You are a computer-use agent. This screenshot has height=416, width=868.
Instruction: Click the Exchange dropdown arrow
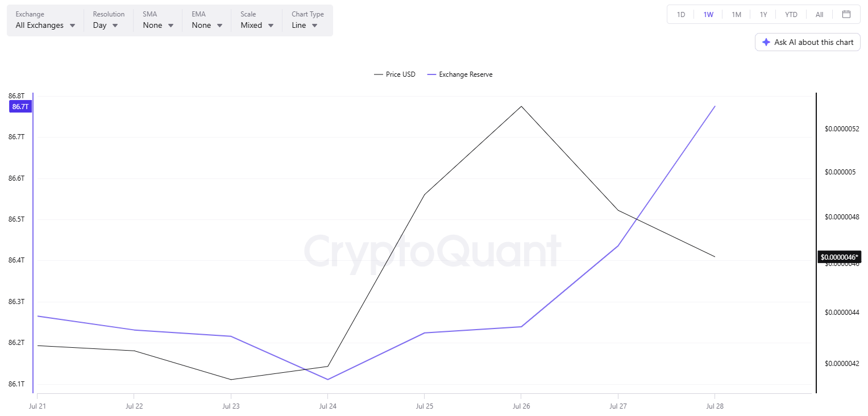click(x=72, y=26)
